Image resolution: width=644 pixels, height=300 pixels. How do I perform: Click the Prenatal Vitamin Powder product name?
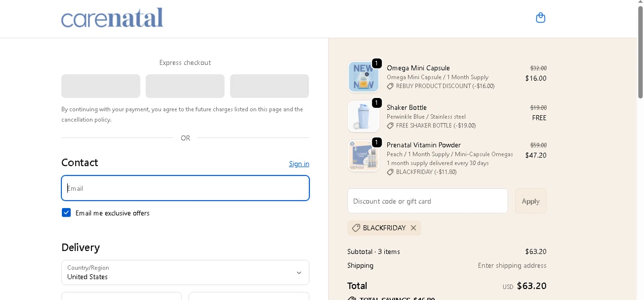click(424, 145)
